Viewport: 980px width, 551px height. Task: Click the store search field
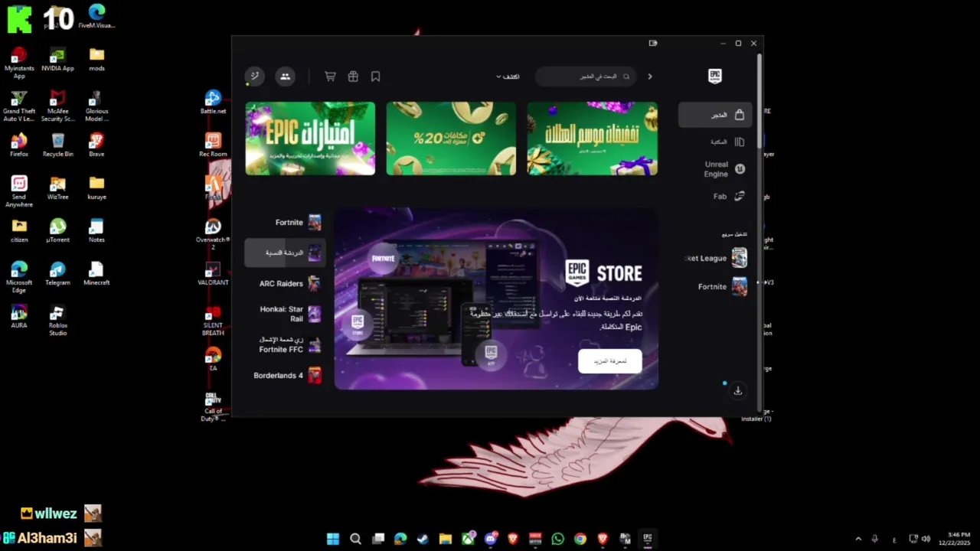click(586, 77)
